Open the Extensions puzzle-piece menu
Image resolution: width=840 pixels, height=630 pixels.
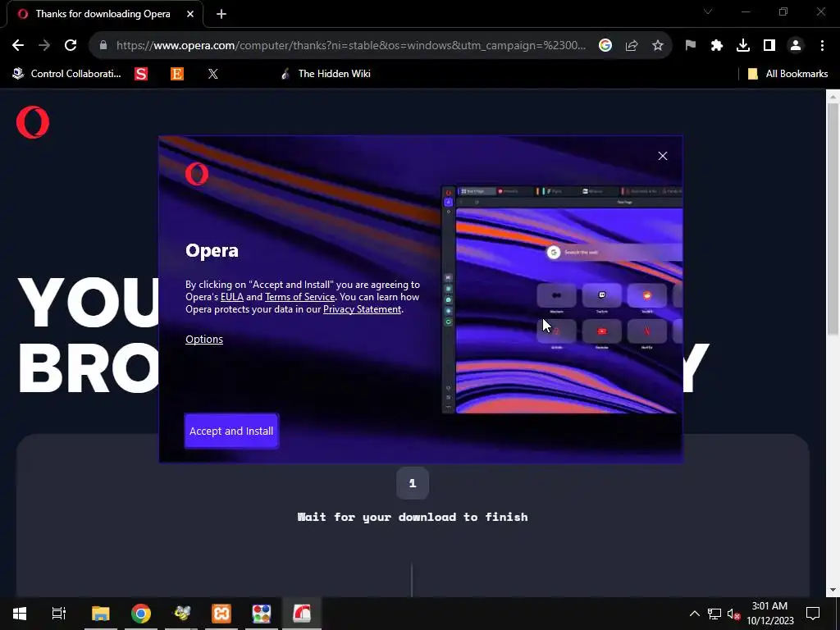717,46
